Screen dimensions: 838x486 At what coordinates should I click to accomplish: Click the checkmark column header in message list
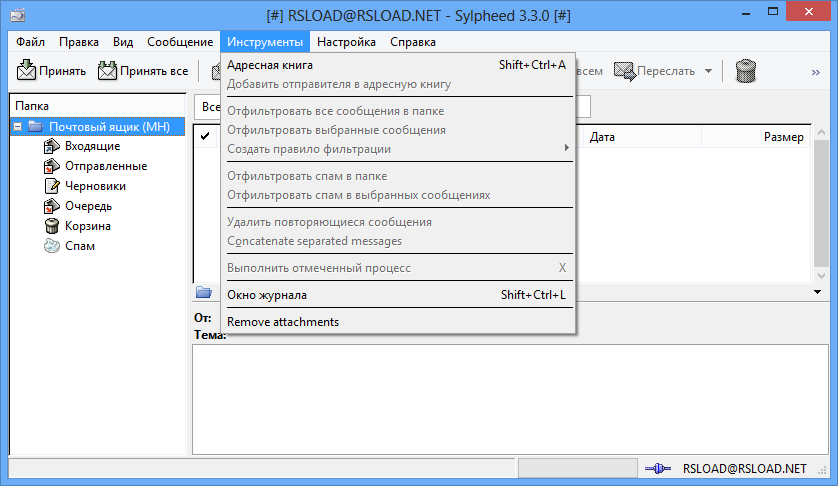205,136
